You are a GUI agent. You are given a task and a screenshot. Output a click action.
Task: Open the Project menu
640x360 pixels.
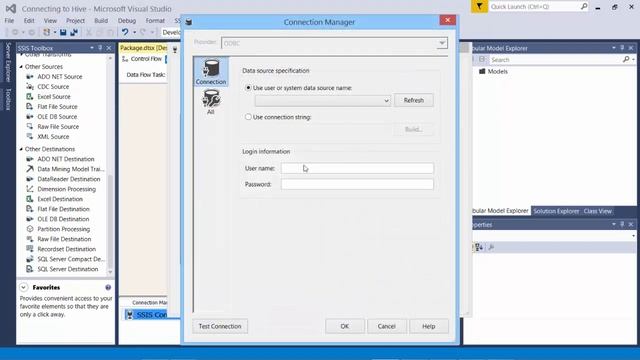(76, 20)
